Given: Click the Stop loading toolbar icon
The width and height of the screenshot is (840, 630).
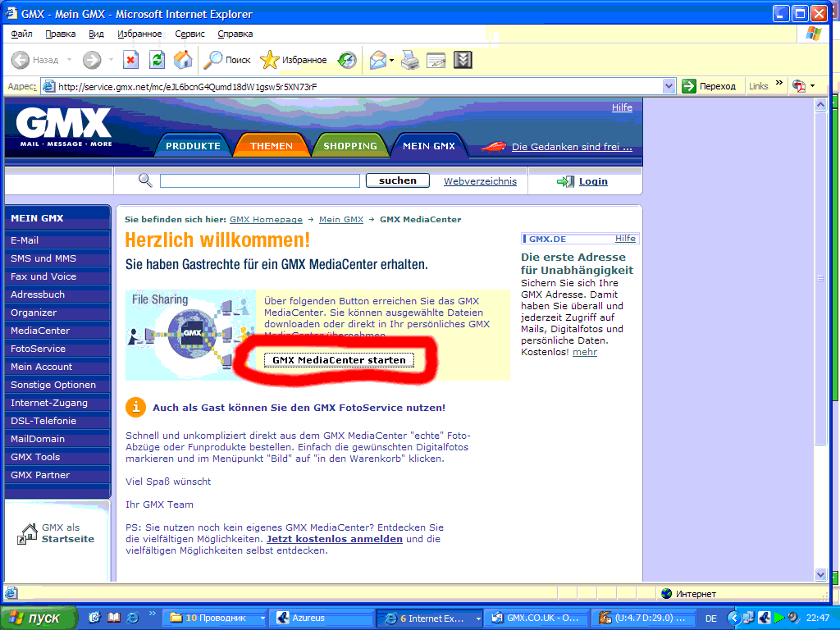Looking at the screenshot, I should [130, 60].
